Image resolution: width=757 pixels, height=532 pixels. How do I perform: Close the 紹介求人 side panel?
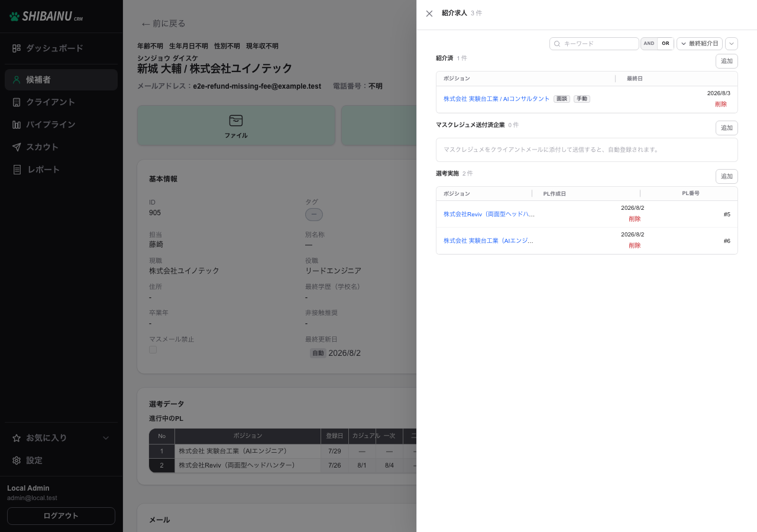[429, 14]
